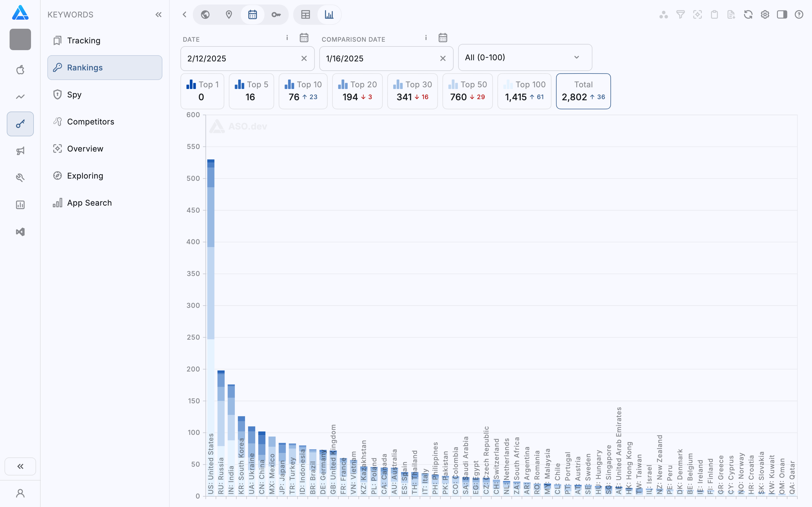Viewport: 812px width, 507px height.
Task: Select the key icon in toolbar
Action: [x=276, y=14]
